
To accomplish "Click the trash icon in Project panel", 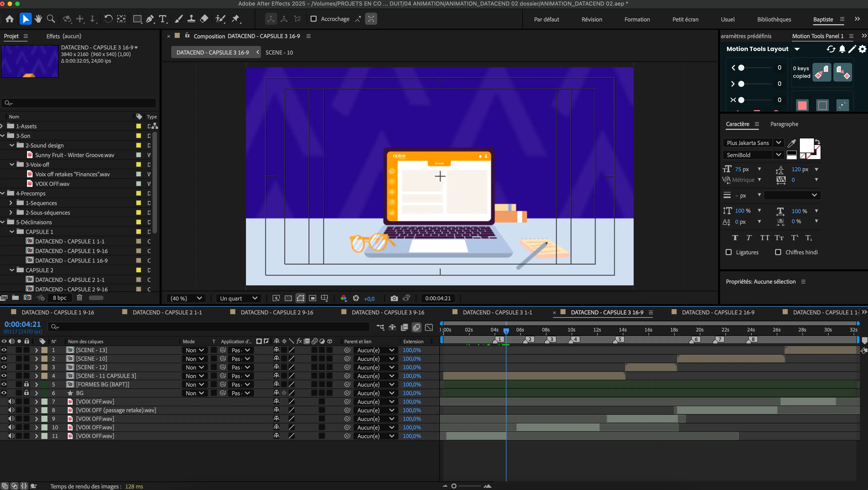I will point(80,298).
